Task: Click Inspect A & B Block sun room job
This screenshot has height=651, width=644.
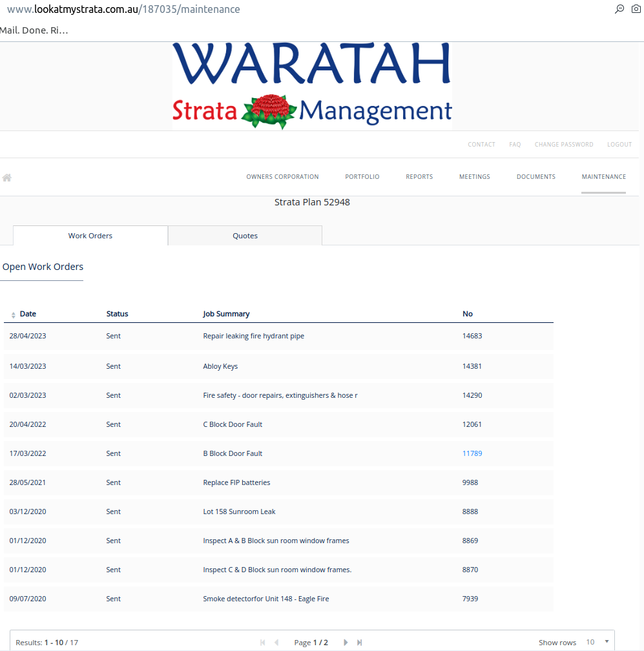Action: click(x=276, y=541)
